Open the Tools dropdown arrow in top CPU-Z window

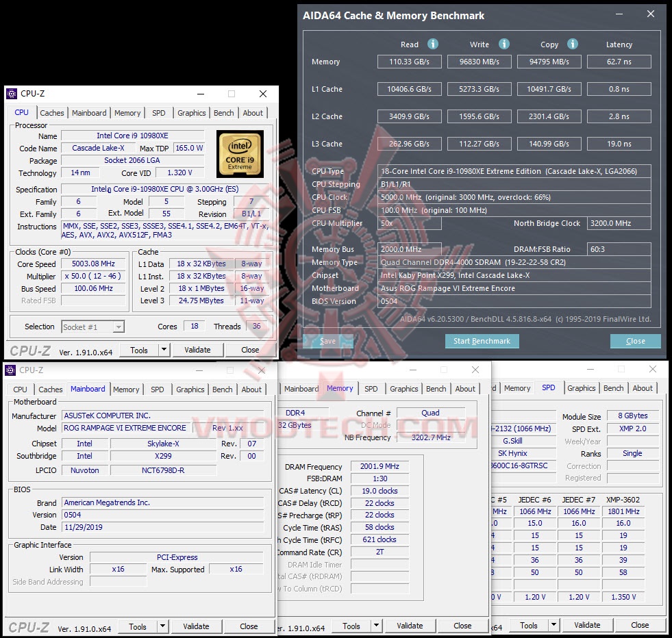[x=164, y=350]
